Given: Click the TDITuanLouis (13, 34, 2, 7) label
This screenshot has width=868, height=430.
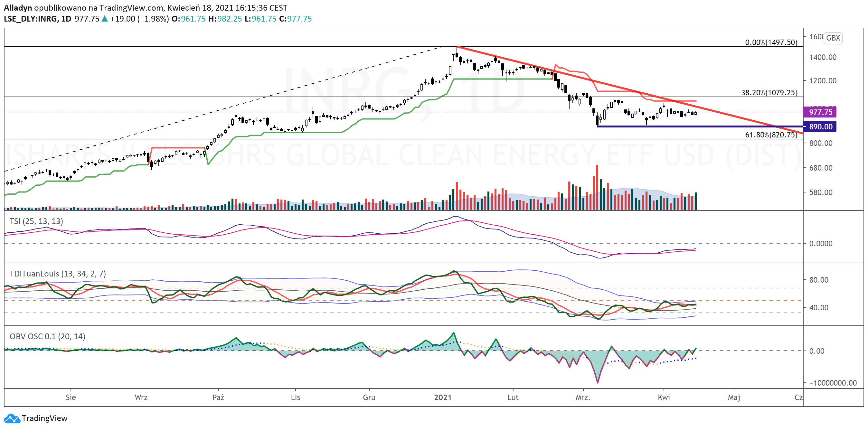Looking at the screenshot, I should click(58, 274).
